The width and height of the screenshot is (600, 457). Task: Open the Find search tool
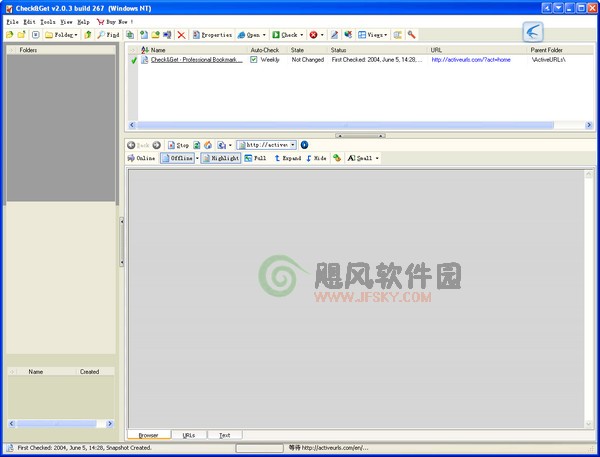click(x=108, y=35)
